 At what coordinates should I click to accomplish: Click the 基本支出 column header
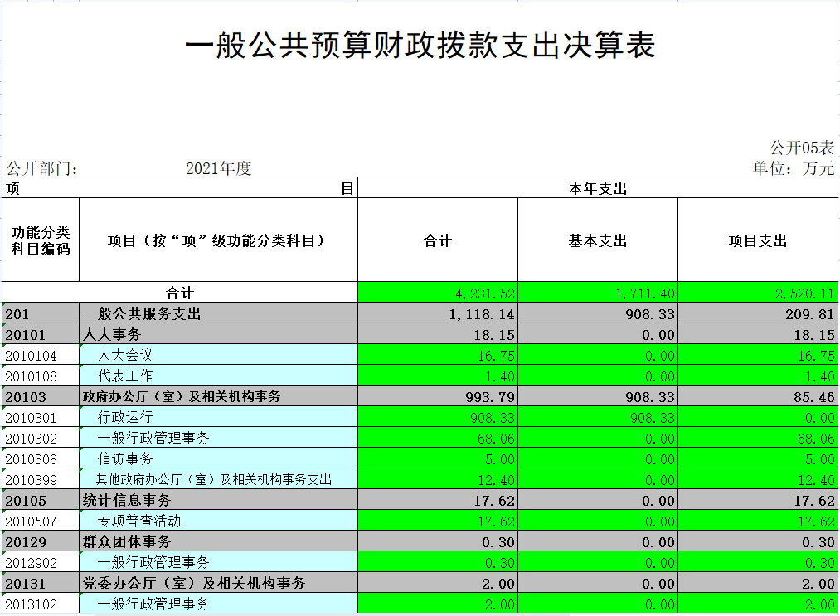[x=598, y=240]
